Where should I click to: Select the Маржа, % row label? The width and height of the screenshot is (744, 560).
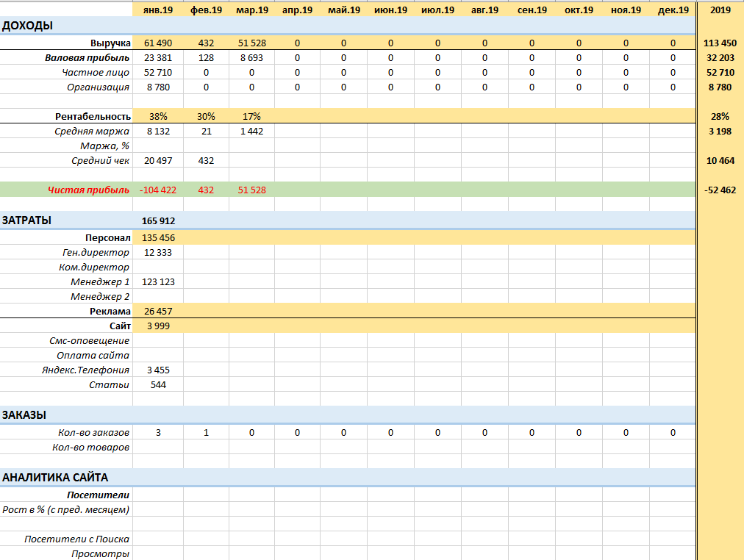click(x=105, y=146)
